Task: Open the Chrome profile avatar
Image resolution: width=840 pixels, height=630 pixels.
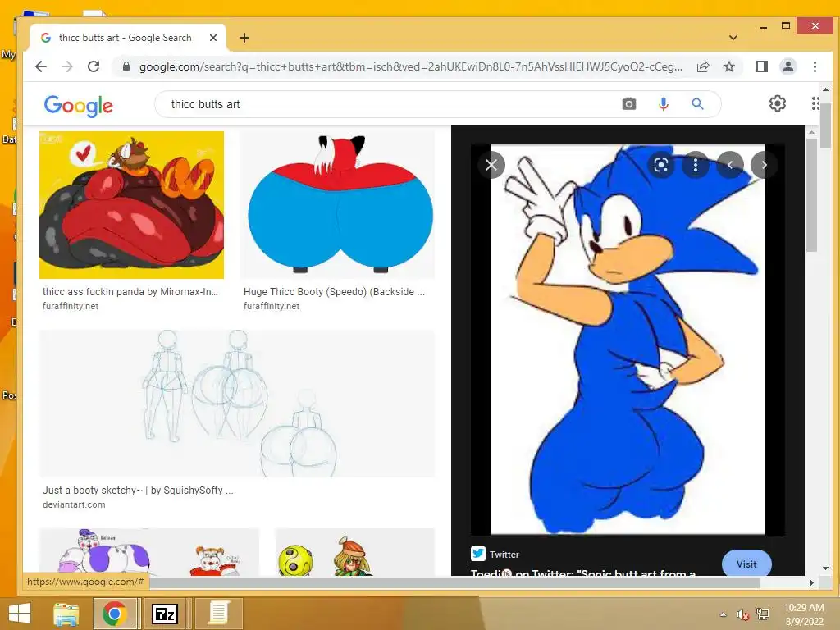Action: pyautogui.click(x=788, y=66)
